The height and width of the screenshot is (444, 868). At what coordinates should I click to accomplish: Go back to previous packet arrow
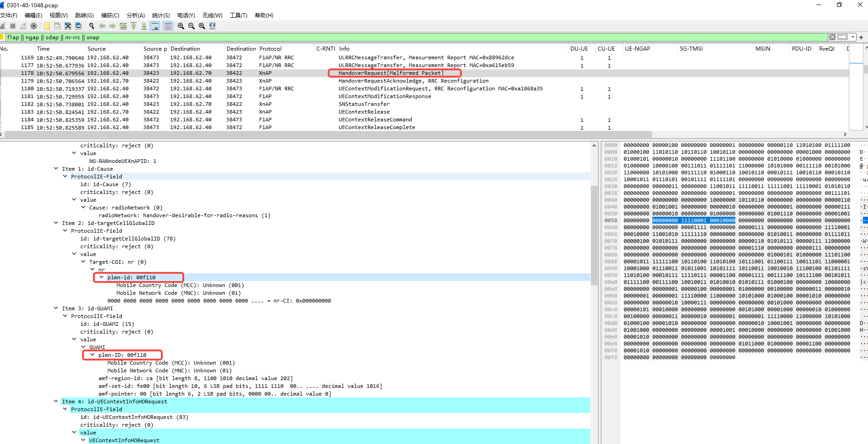(102, 26)
